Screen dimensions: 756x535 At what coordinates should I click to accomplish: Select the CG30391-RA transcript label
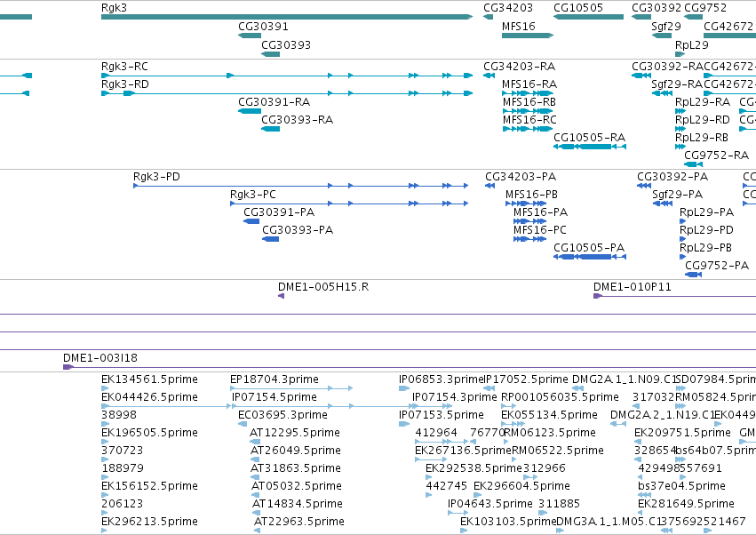click(275, 102)
